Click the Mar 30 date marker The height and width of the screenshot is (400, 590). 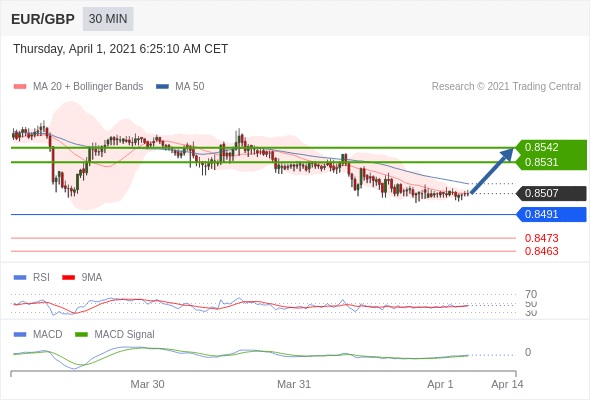point(147,384)
